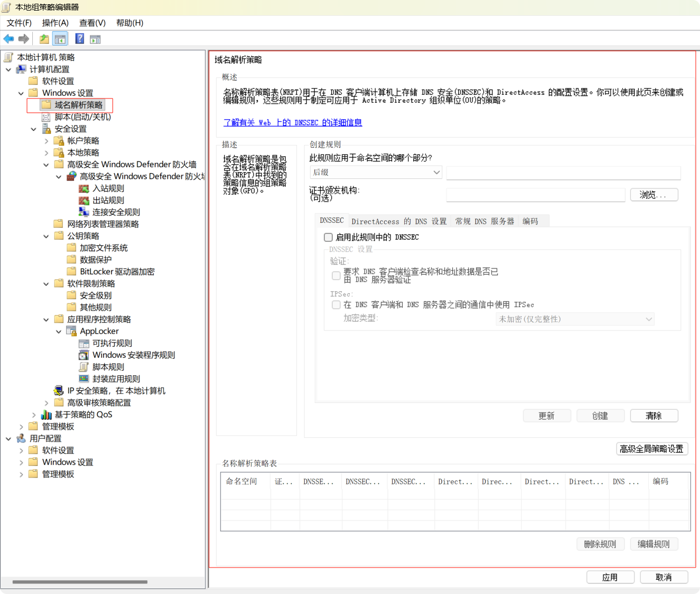The image size is (700, 594).
Task: Switch to the 编码 tab
Action: click(530, 221)
